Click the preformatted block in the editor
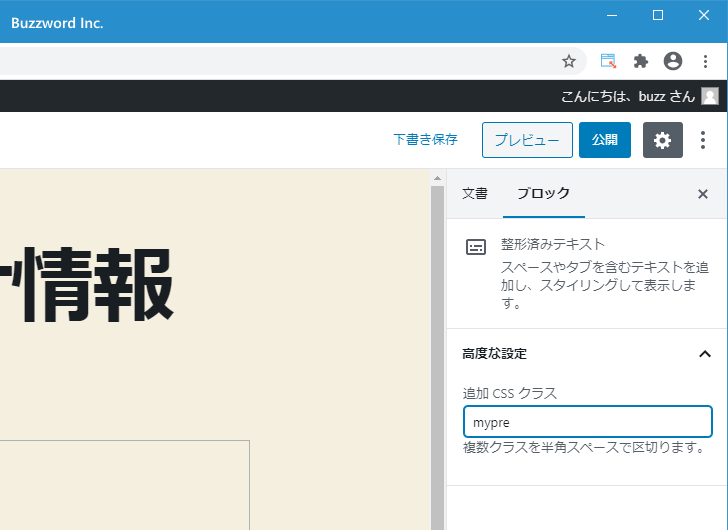The width and height of the screenshot is (728, 530). [x=124, y=485]
